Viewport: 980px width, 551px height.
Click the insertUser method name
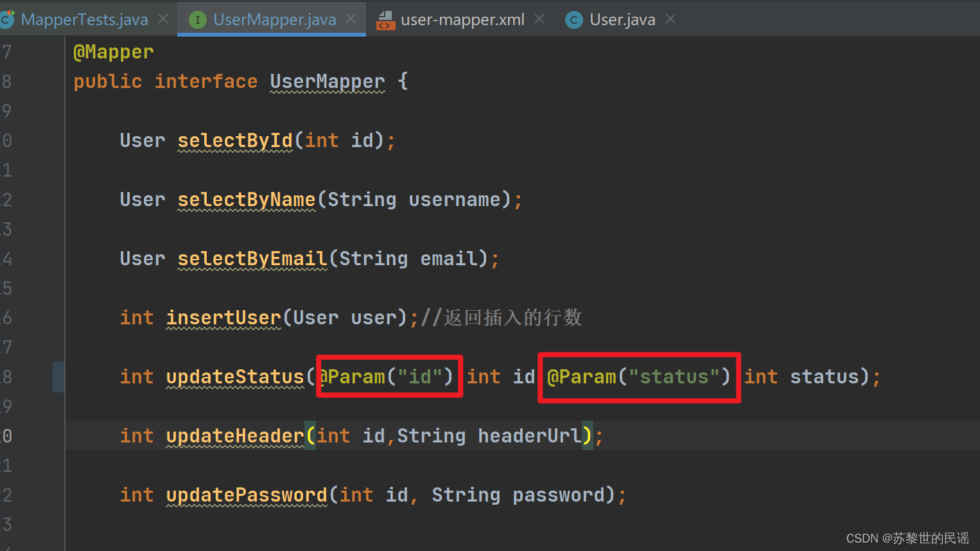click(223, 317)
